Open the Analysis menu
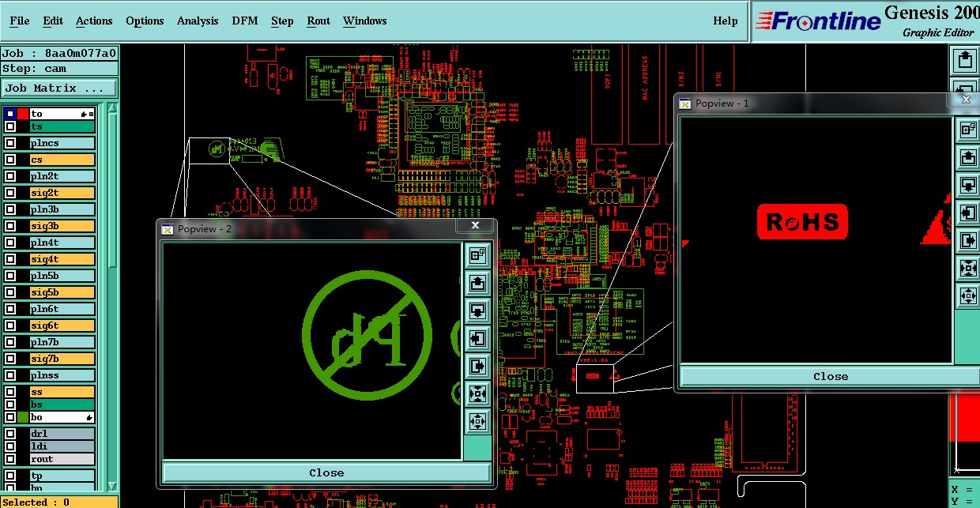The height and width of the screenshot is (508, 980). pyautogui.click(x=198, y=21)
